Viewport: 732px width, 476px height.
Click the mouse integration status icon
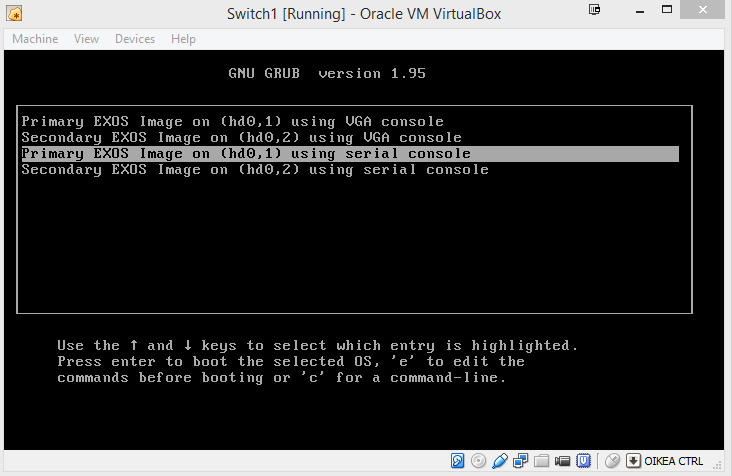click(x=612, y=461)
